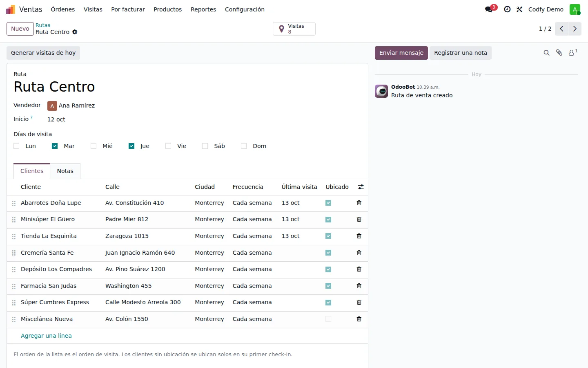
Task: Attach a file with the paperclip icon
Action: point(559,53)
